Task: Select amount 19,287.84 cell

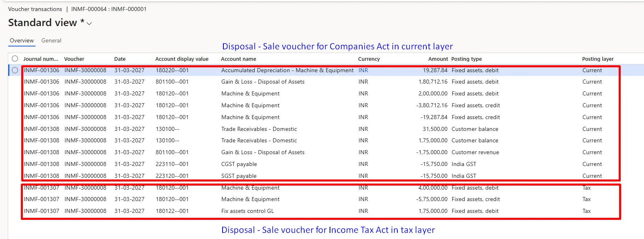Action: click(435, 71)
